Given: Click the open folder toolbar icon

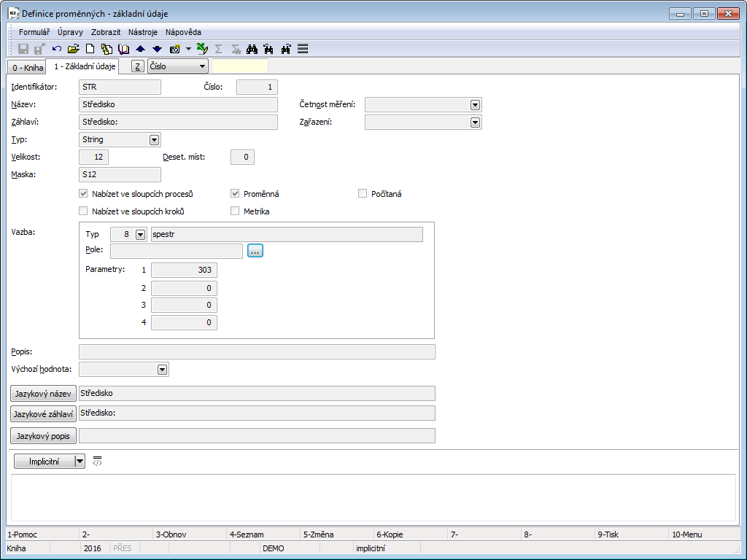Looking at the screenshot, I should 73,49.
